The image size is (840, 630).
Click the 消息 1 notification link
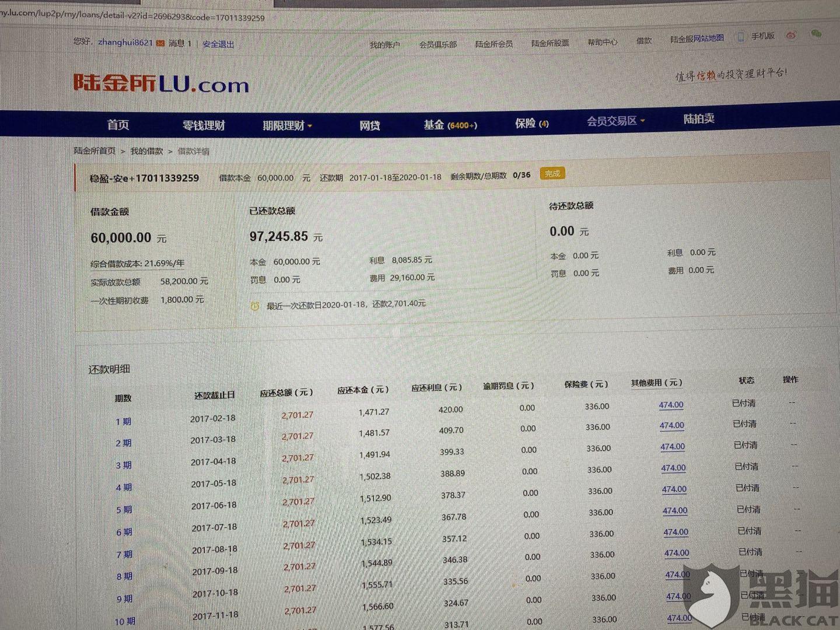point(180,43)
